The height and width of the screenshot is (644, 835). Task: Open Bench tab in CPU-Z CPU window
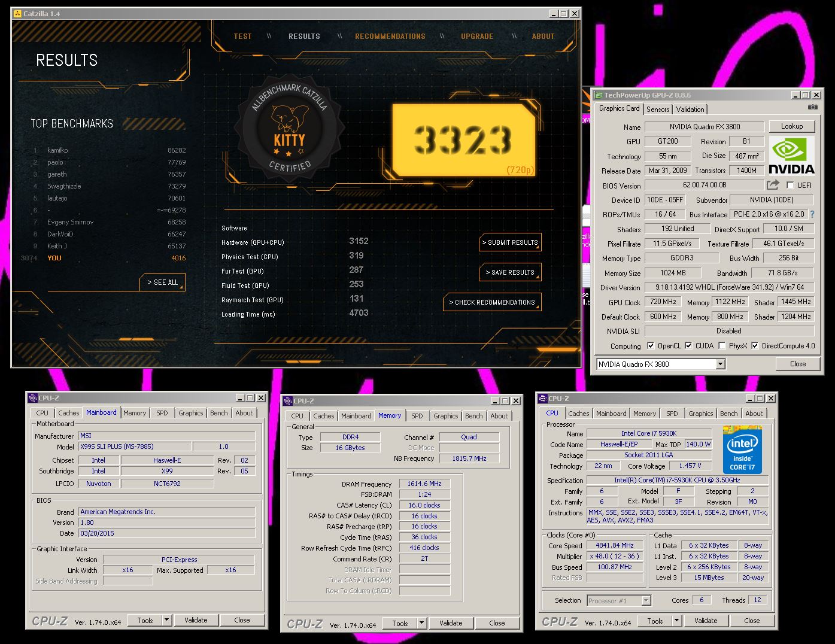click(728, 414)
